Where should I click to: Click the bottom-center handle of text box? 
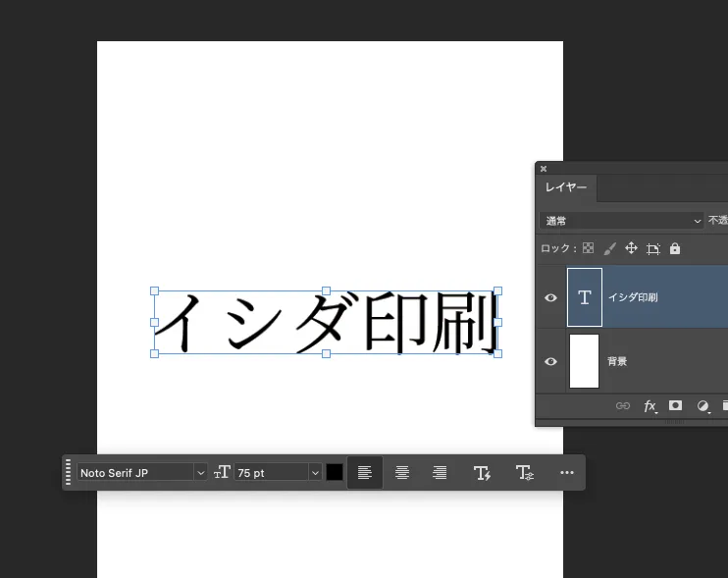(327, 353)
